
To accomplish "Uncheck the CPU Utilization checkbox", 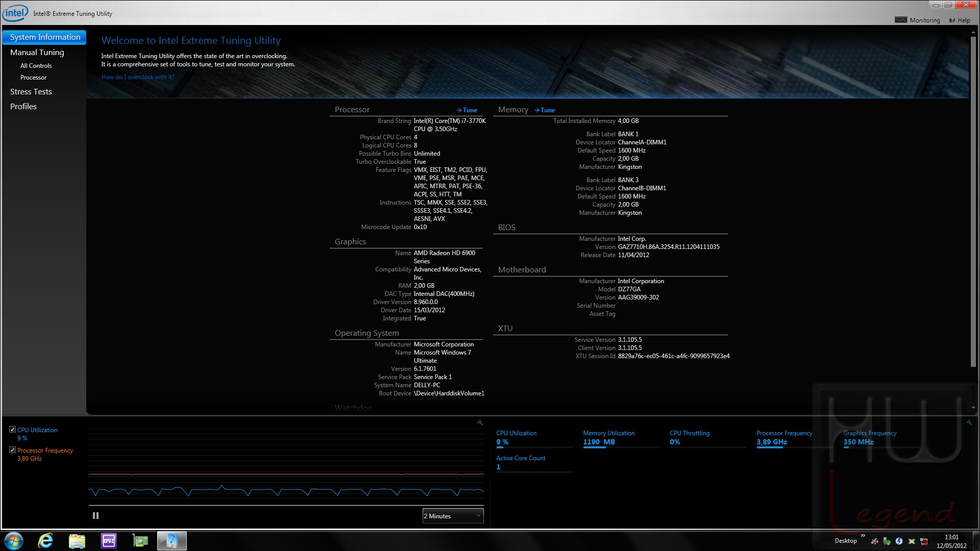I will [x=12, y=430].
